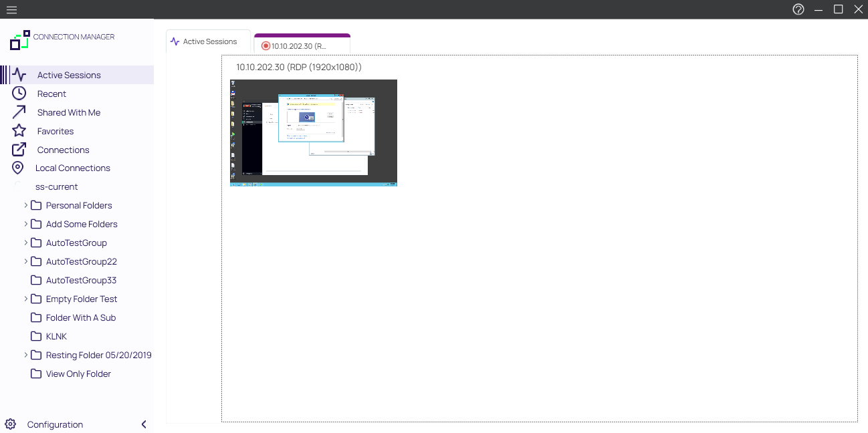Screen dimensions: 868x433
Task: Click the Shared With Me arrow icon
Action: (19, 112)
